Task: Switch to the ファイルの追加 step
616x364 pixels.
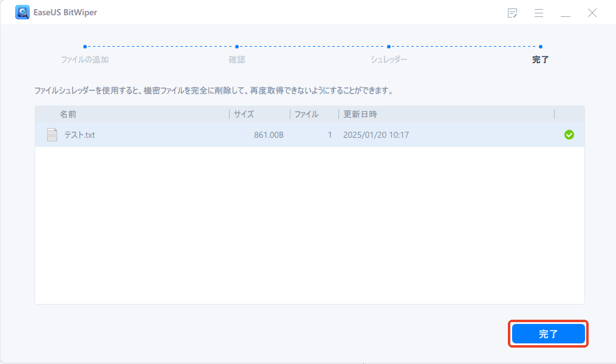Action: pyautogui.click(x=86, y=59)
